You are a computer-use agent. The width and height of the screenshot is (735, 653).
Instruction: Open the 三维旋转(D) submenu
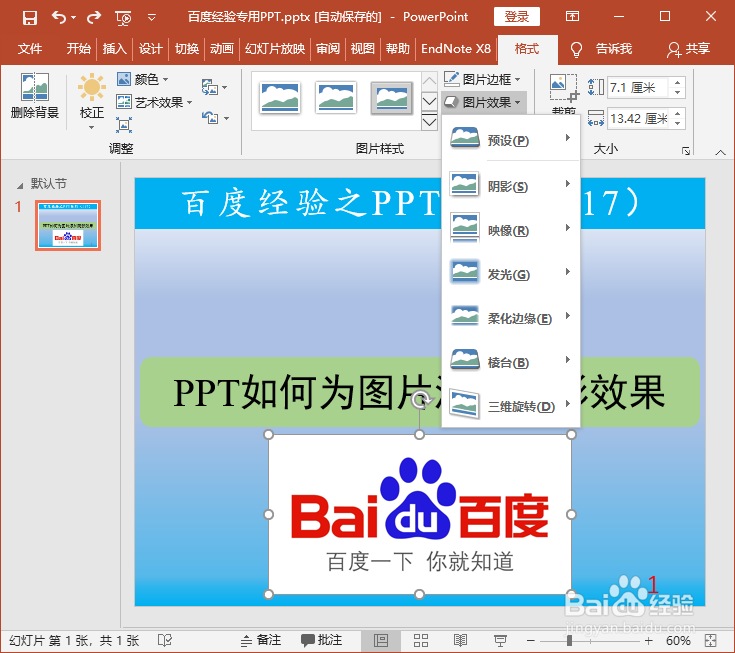[511, 405]
